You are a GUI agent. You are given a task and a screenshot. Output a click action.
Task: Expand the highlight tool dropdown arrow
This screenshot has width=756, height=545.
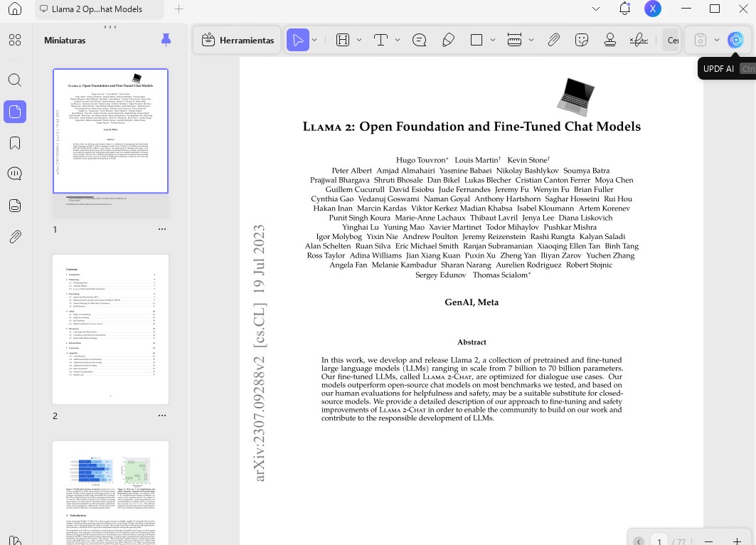[358, 40]
